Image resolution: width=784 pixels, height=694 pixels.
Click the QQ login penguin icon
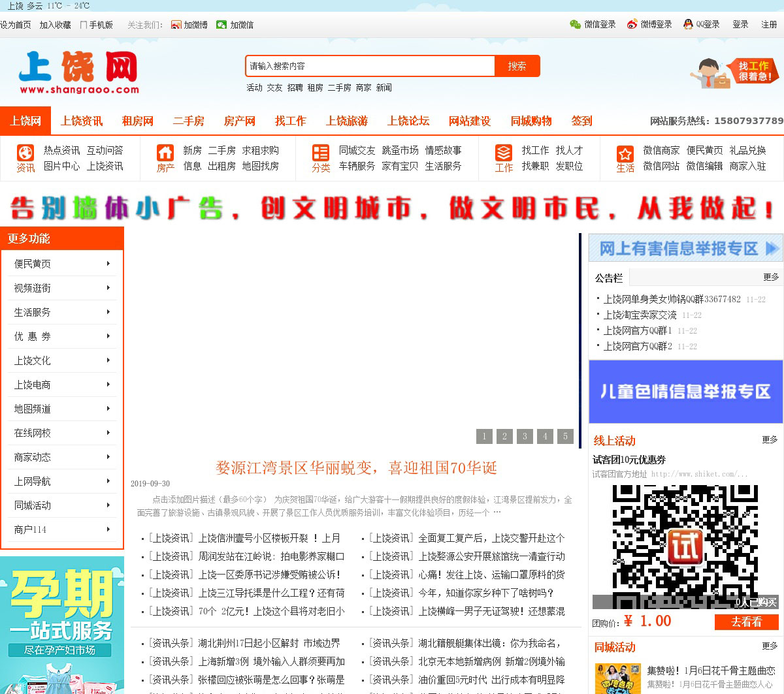[x=688, y=24]
